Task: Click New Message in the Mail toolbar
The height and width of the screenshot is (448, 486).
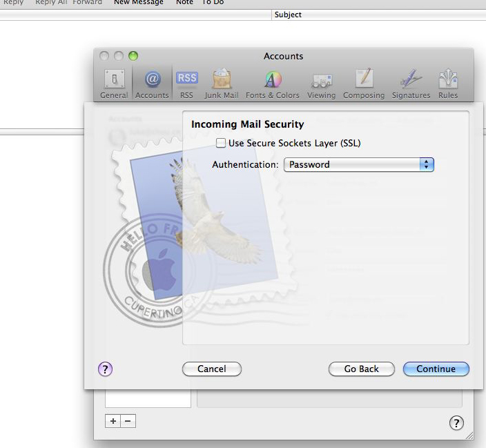Action: pos(139,3)
